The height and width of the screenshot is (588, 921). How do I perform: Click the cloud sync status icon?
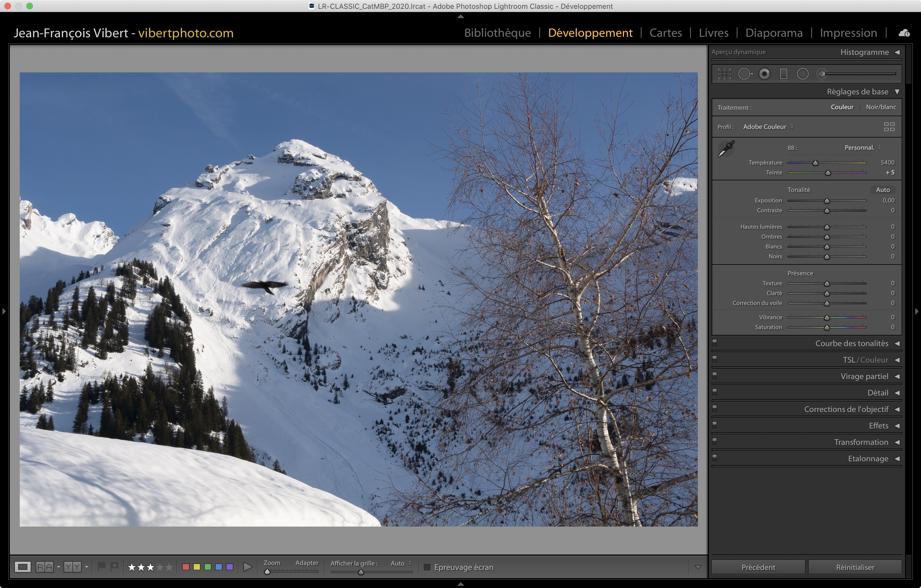tap(904, 33)
